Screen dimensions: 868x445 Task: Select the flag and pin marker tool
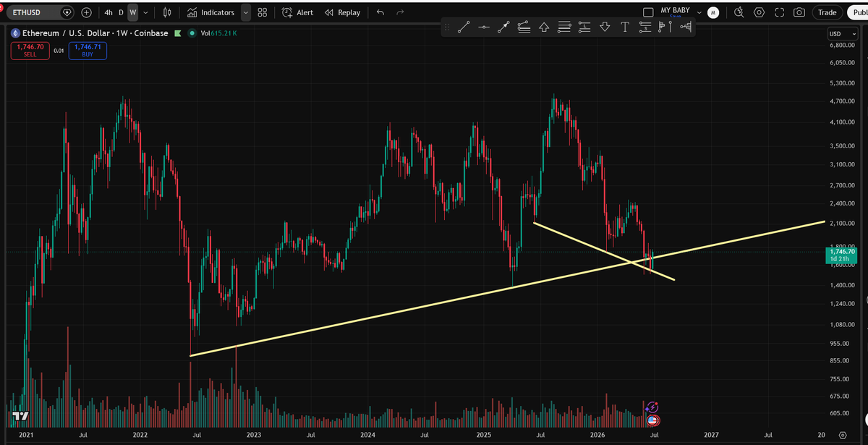coord(665,27)
